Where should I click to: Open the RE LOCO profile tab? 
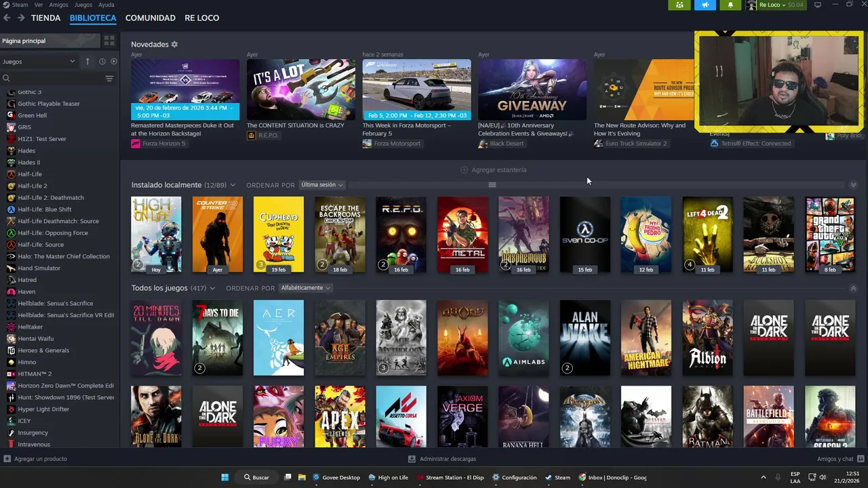(202, 18)
